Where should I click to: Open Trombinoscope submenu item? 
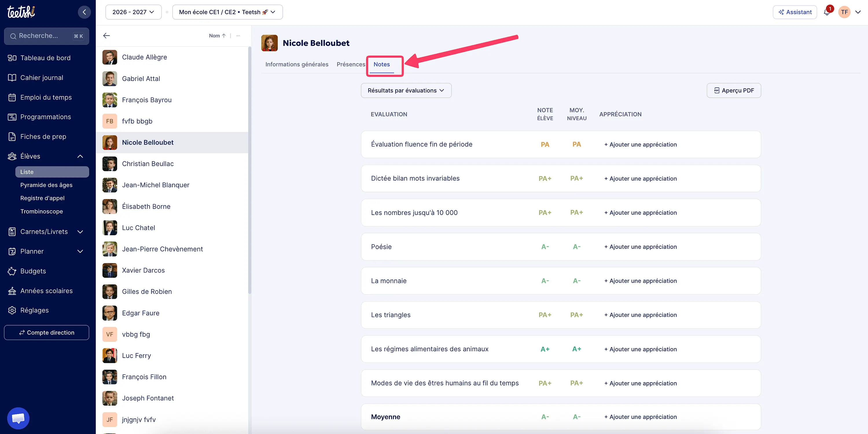tap(41, 211)
